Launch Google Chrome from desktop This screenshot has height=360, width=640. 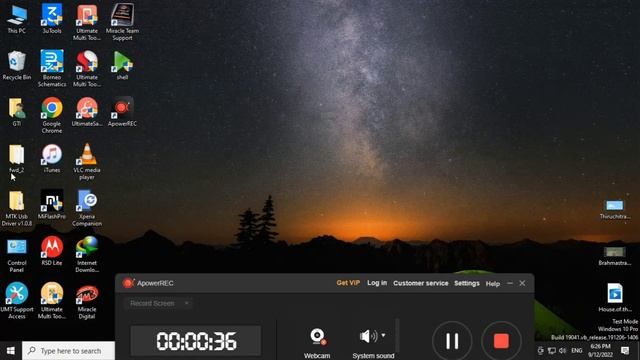pos(52,115)
